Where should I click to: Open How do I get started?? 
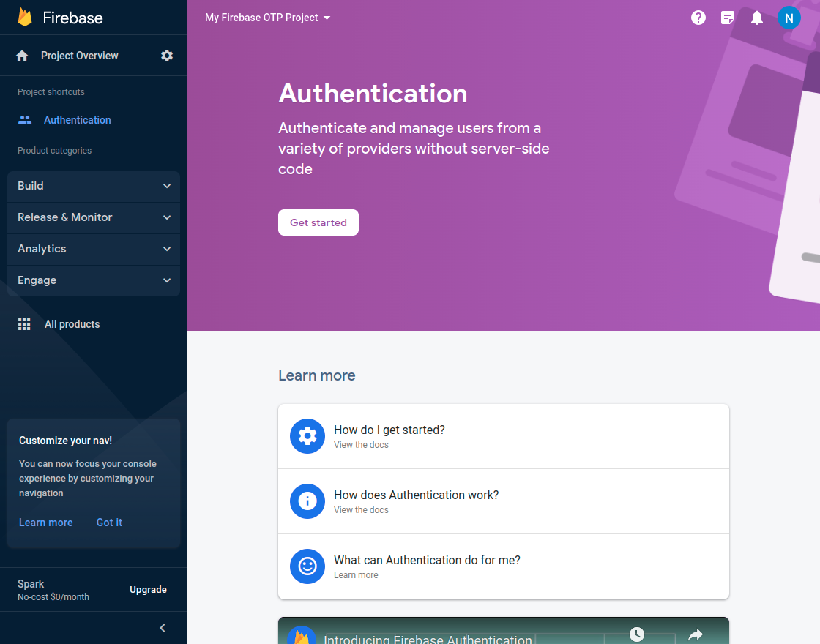(x=504, y=436)
